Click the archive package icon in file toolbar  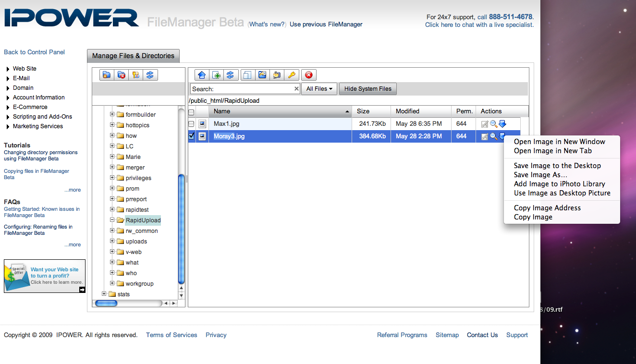click(277, 75)
